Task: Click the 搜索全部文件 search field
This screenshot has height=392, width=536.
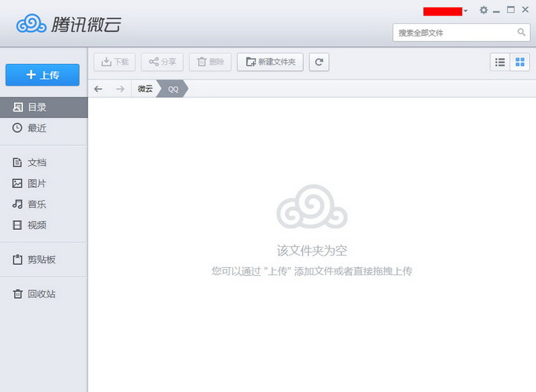Action: [454, 33]
